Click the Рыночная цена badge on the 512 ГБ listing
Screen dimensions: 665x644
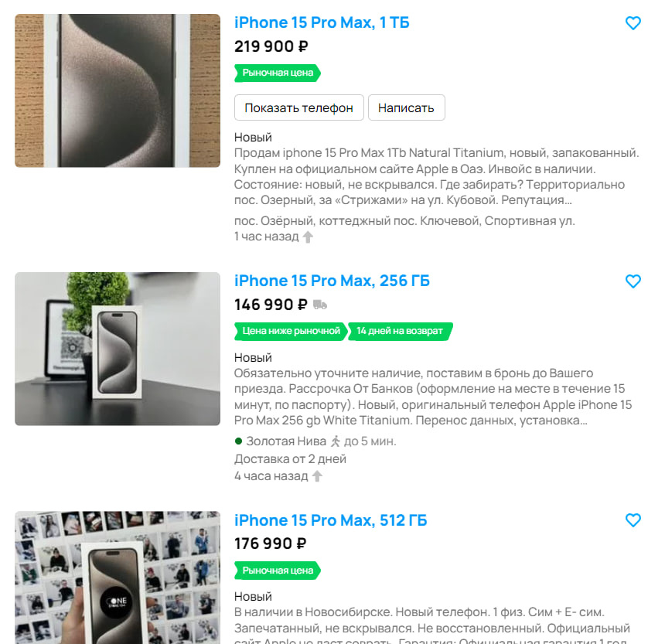(278, 571)
